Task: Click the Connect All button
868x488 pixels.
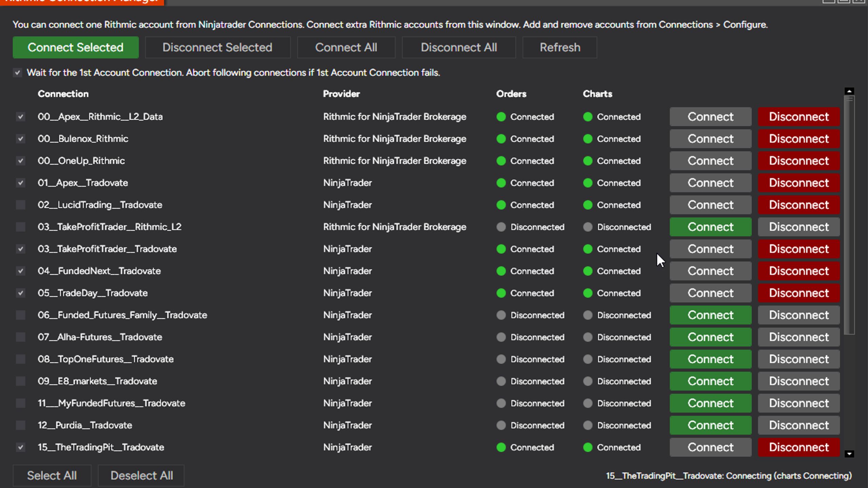Action: [346, 47]
